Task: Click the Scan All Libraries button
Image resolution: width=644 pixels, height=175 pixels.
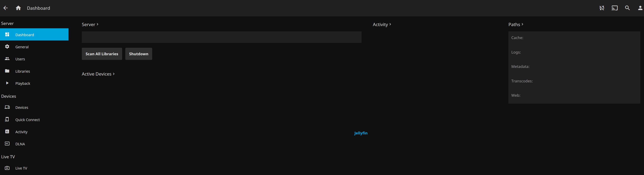Action: click(102, 54)
